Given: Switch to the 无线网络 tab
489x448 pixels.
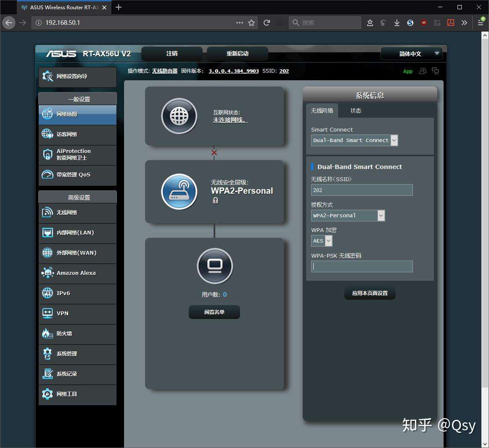Looking at the screenshot, I should 322,111.
